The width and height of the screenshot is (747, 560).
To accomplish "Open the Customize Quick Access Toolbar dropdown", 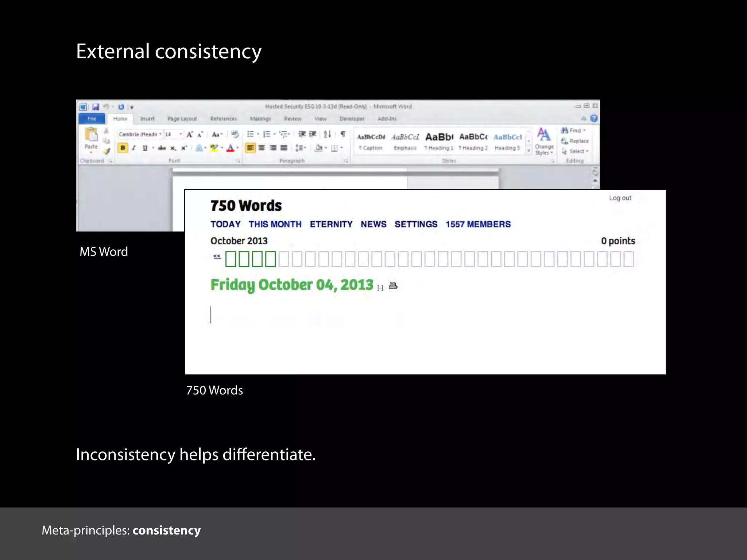I will click(132, 107).
